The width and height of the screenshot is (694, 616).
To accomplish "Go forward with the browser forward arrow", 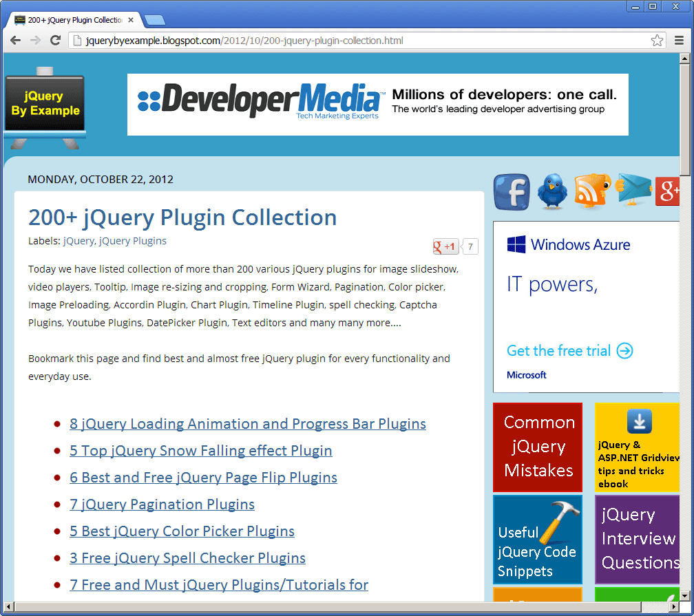I will (35, 41).
